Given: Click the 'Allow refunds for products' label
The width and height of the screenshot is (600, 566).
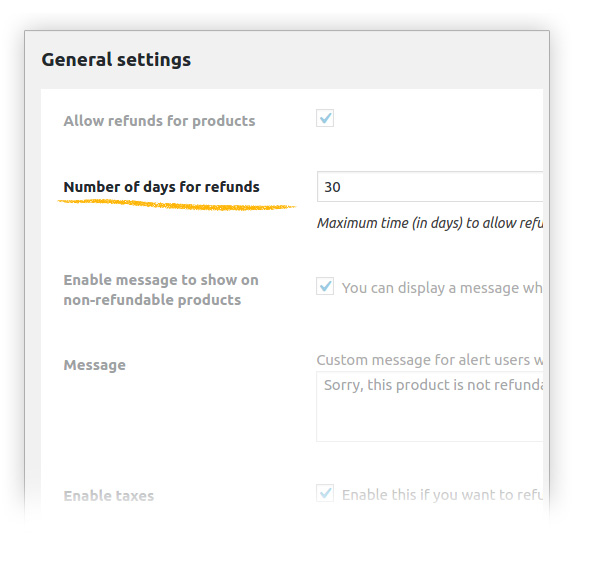Looking at the screenshot, I should click(159, 121).
